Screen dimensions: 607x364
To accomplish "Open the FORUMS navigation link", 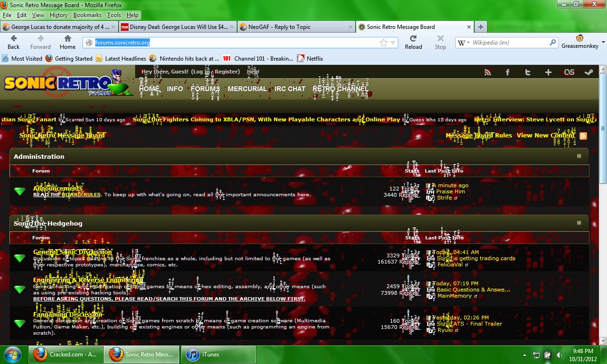I will click(x=205, y=89).
